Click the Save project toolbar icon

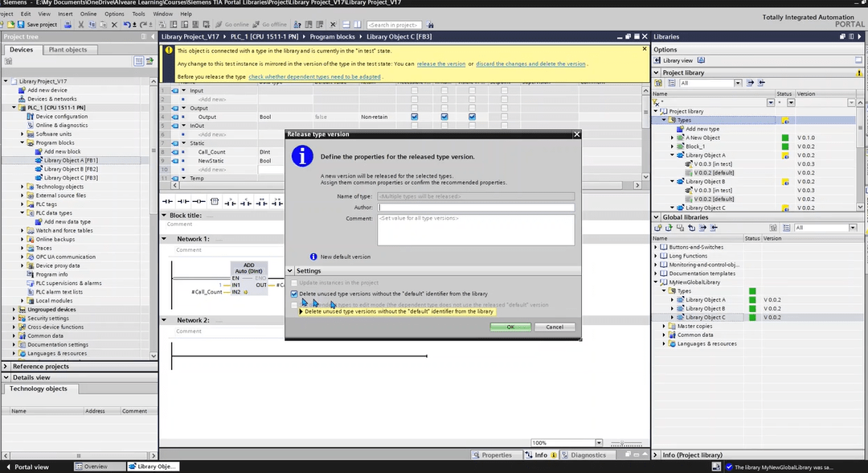click(23, 25)
